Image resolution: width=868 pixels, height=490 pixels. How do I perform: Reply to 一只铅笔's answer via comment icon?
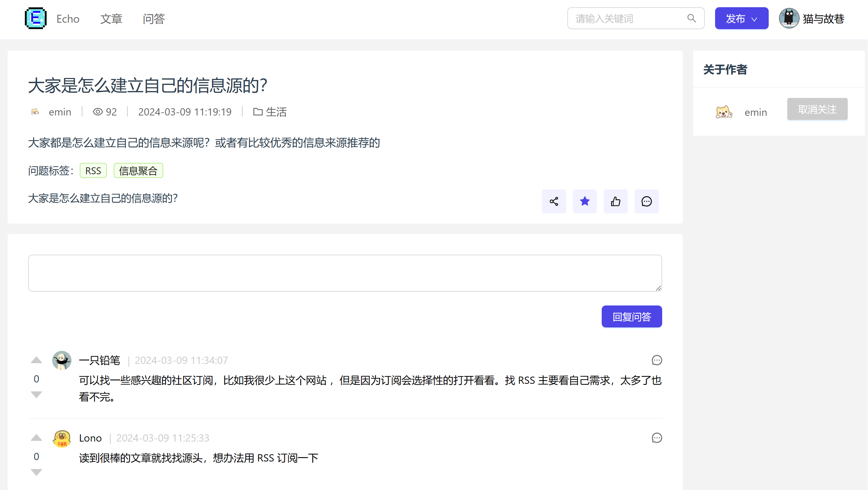point(657,360)
